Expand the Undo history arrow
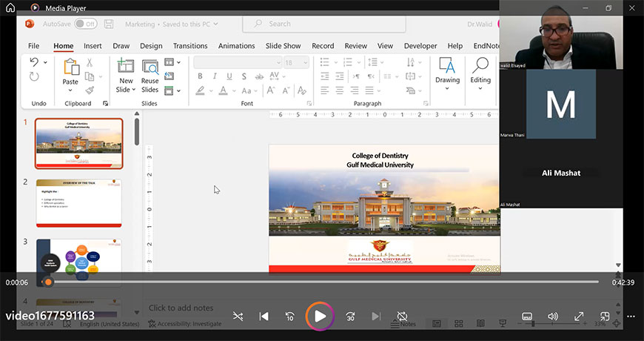The image size is (644, 341). pos(45,62)
